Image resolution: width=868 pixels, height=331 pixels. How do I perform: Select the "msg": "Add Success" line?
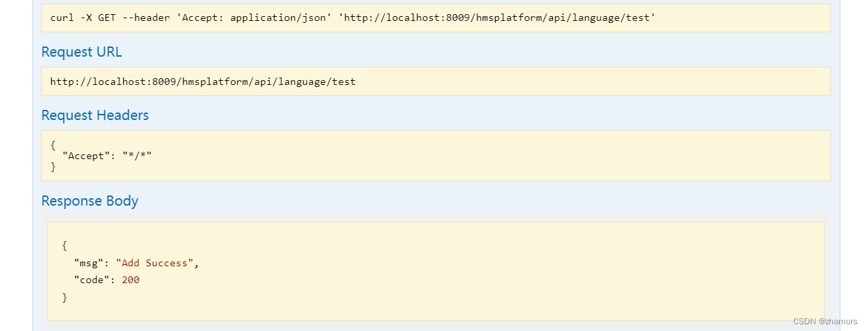(137, 263)
